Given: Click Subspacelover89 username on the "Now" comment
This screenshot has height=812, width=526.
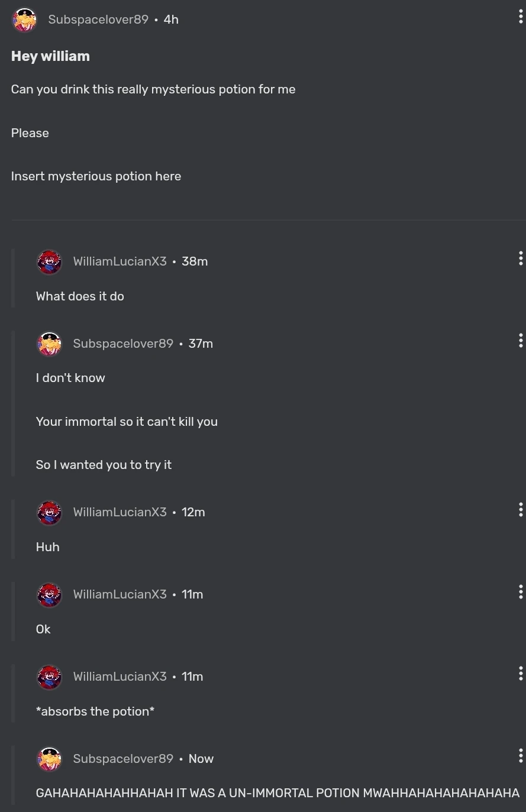Looking at the screenshot, I should click(x=123, y=759).
